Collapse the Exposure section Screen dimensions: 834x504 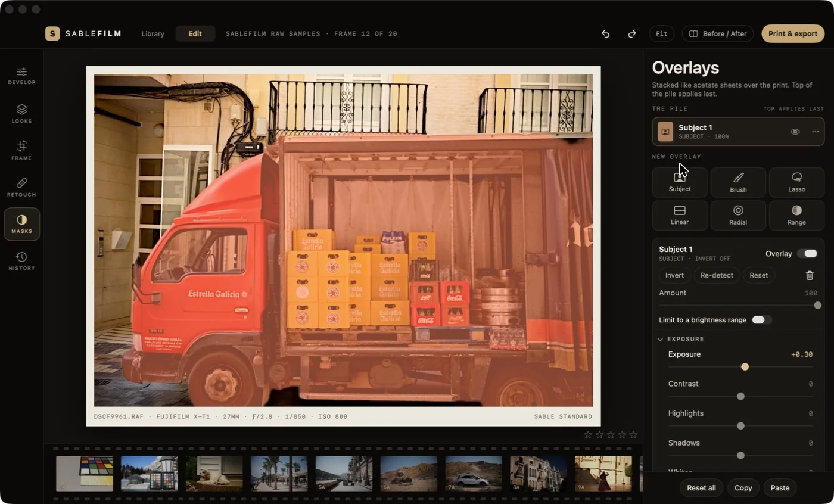pyautogui.click(x=660, y=339)
